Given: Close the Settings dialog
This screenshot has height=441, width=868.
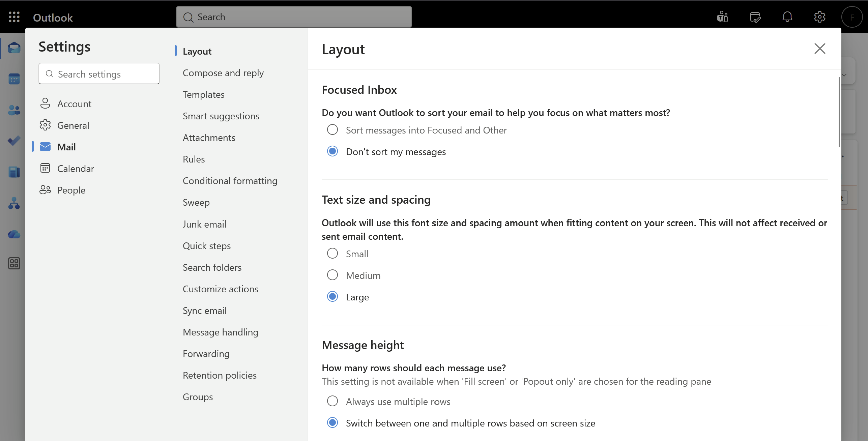Looking at the screenshot, I should [x=819, y=49].
